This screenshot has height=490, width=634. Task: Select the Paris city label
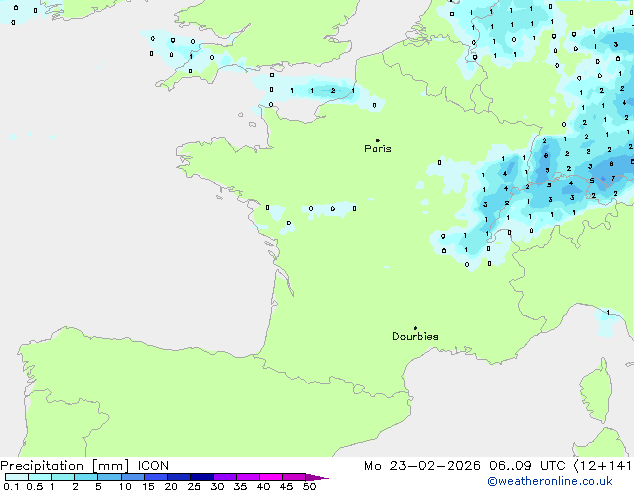click(x=378, y=149)
